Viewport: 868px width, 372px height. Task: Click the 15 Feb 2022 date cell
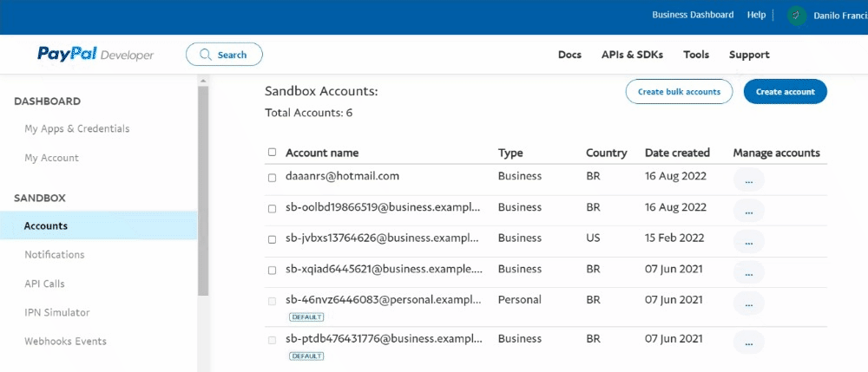coord(674,238)
